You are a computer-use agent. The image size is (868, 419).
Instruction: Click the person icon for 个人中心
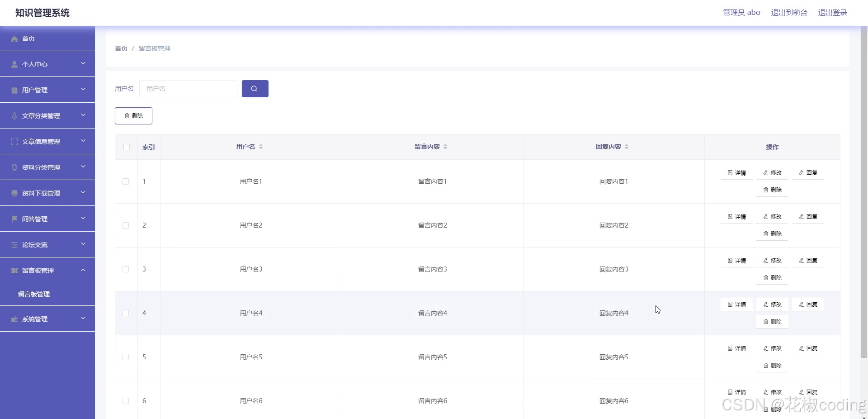[x=14, y=64]
